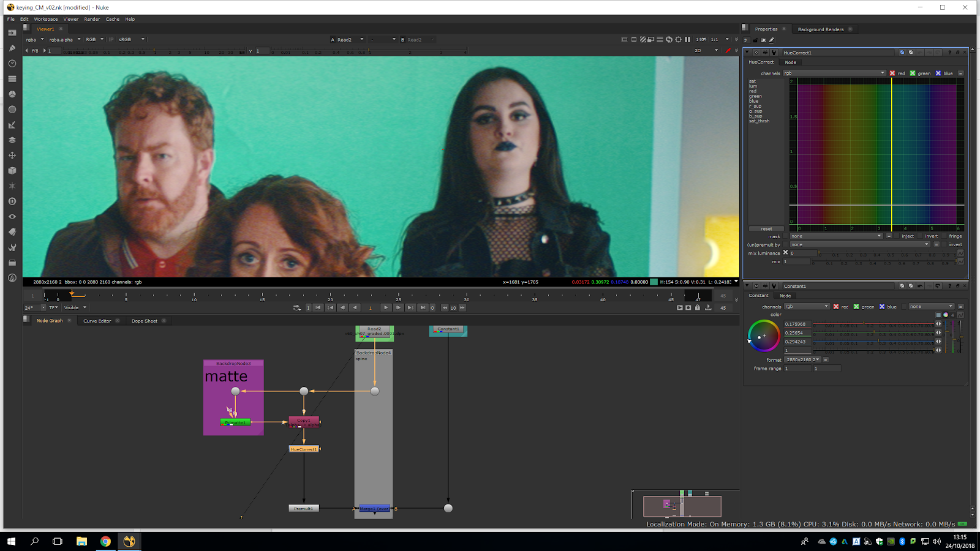The height and width of the screenshot is (551, 980).
Task: Open the Transform nodes menu icon
Action: (x=12, y=156)
